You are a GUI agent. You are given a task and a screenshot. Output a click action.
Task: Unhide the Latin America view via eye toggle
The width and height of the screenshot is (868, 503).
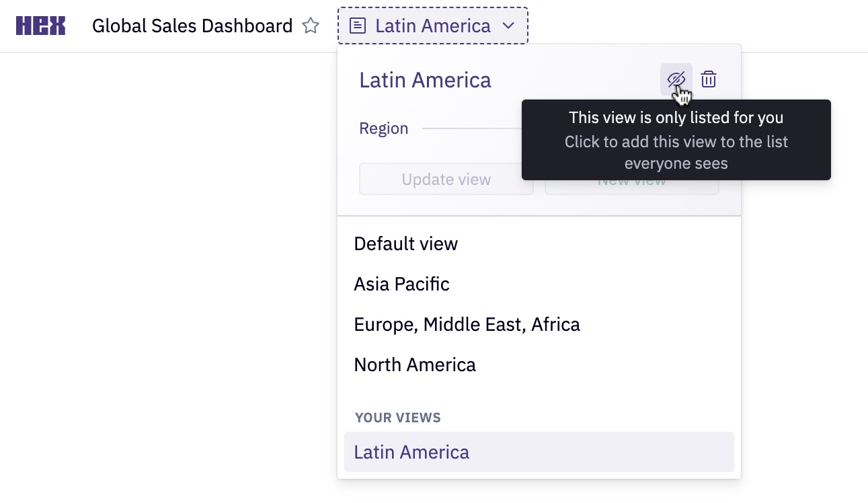pyautogui.click(x=676, y=79)
